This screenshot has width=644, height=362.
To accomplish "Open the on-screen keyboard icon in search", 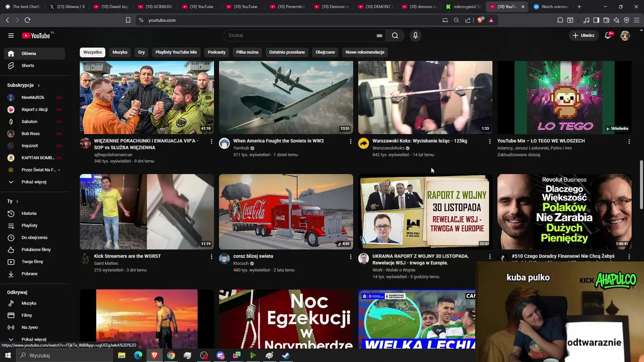I will tap(379, 36).
